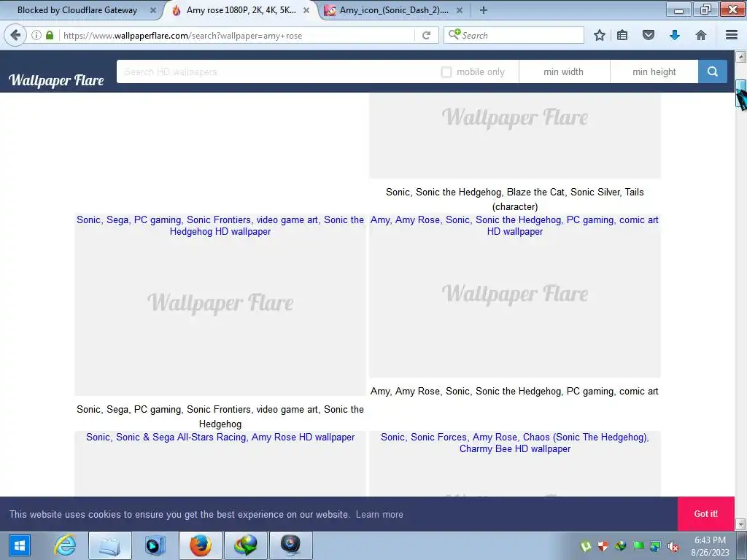Go to the Firefox home page icon

(701, 35)
